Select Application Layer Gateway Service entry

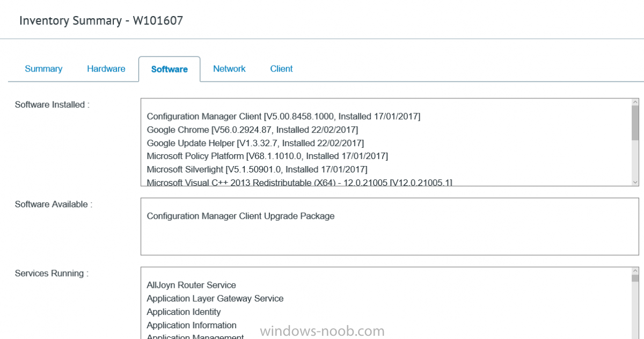click(215, 298)
